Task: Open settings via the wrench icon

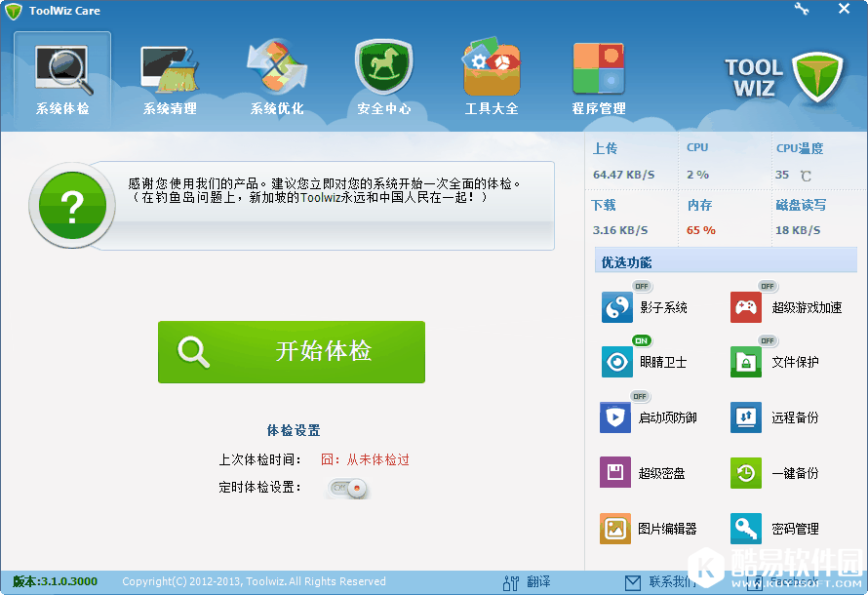Action: (802, 10)
